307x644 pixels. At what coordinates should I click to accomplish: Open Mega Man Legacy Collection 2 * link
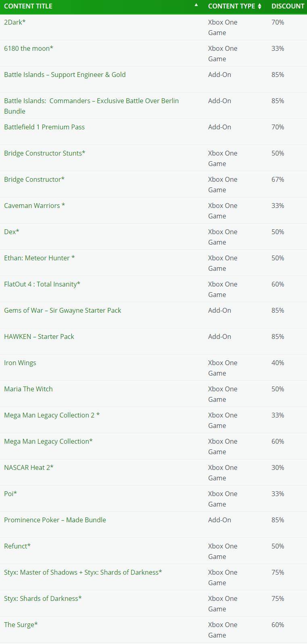[x=52, y=415]
